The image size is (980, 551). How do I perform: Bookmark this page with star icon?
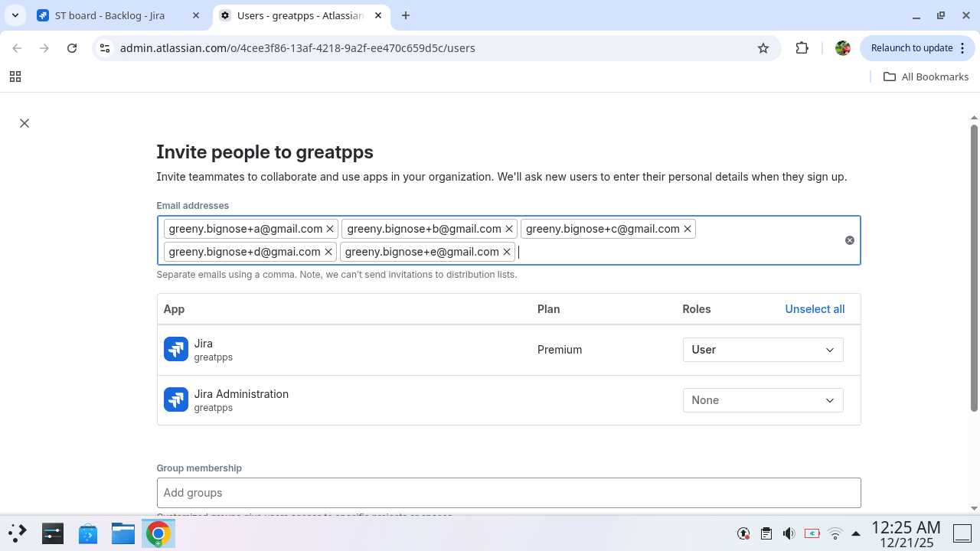tap(763, 48)
